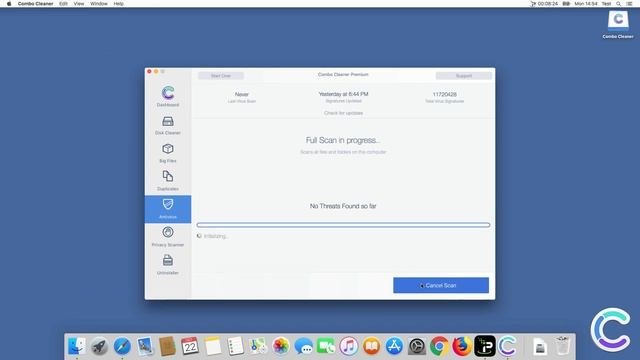Open Calendar icon showing 22 in dock
This screenshot has height=360, width=640.
click(x=190, y=346)
